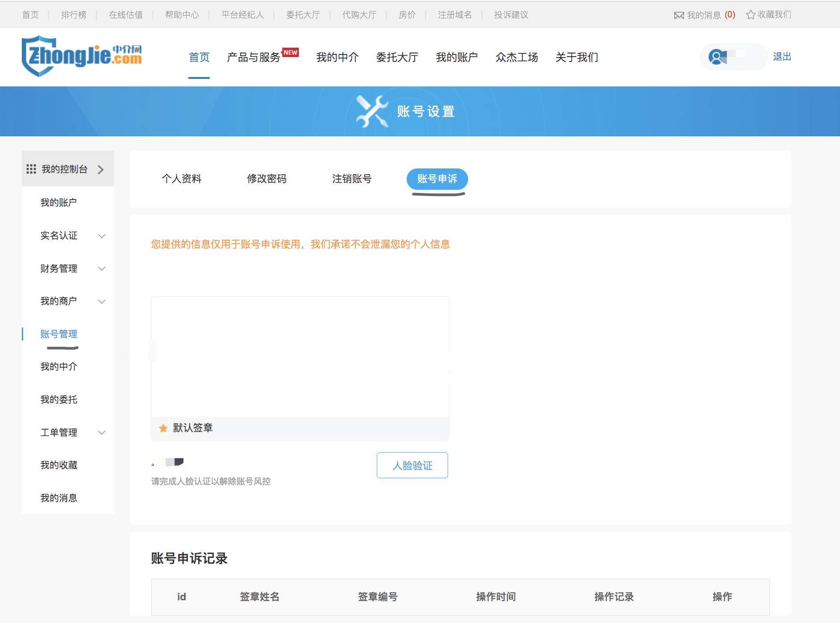This screenshot has height=623, width=840.
Task: Expand the 工单管理 sidebar menu
Action: coord(102,433)
